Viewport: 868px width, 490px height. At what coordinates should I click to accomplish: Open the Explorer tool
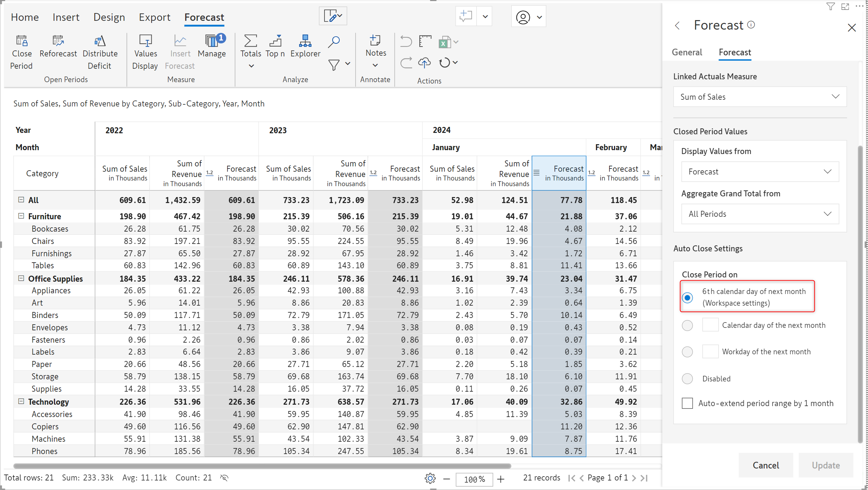click(x=305, y=42)
